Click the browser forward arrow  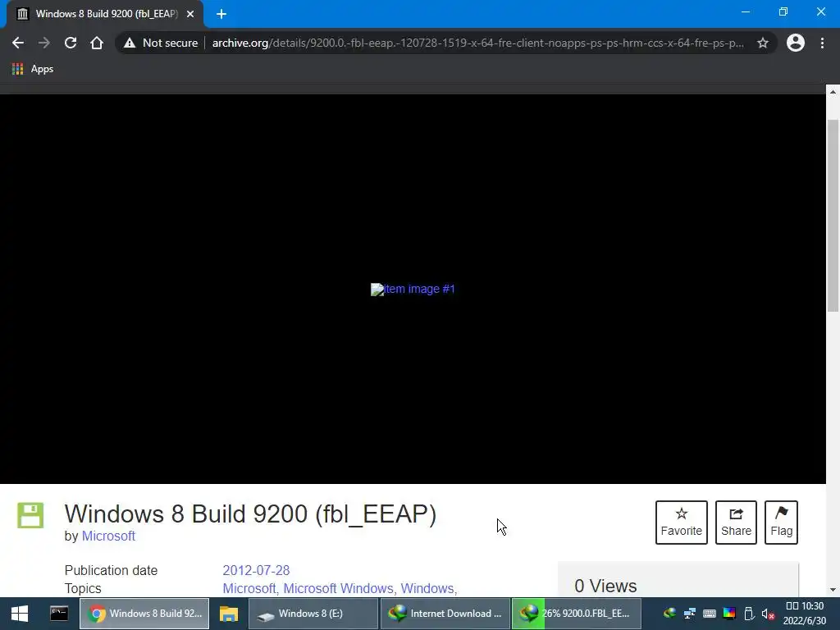tap(44, 43)
